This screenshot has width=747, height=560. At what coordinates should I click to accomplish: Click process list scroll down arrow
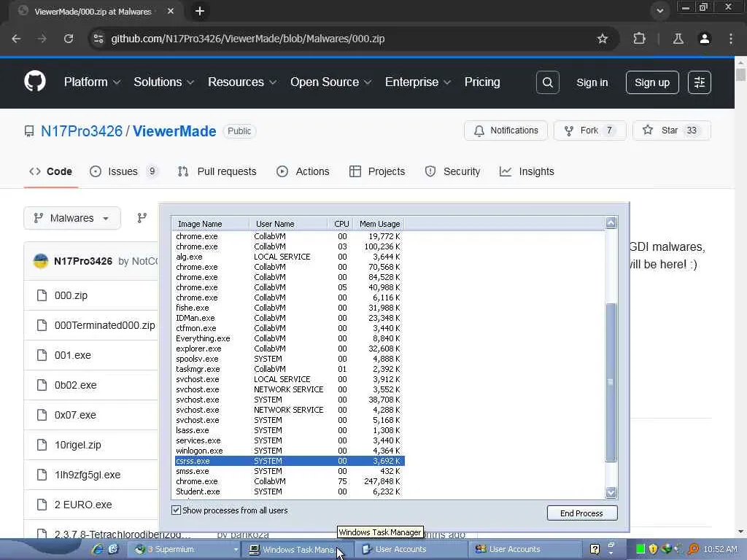[x=611, y=492]
